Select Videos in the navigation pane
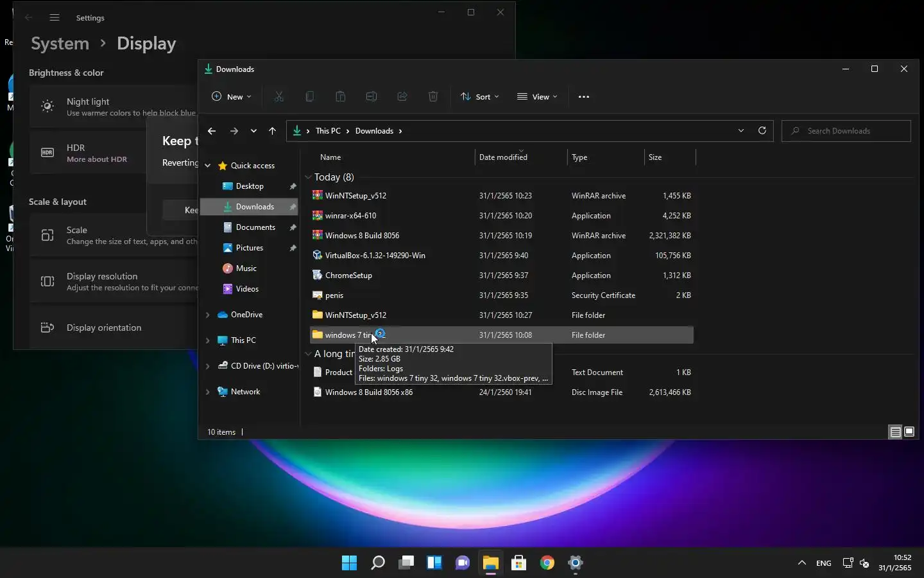Screen dimensions: 924x578 click(247, 289)
